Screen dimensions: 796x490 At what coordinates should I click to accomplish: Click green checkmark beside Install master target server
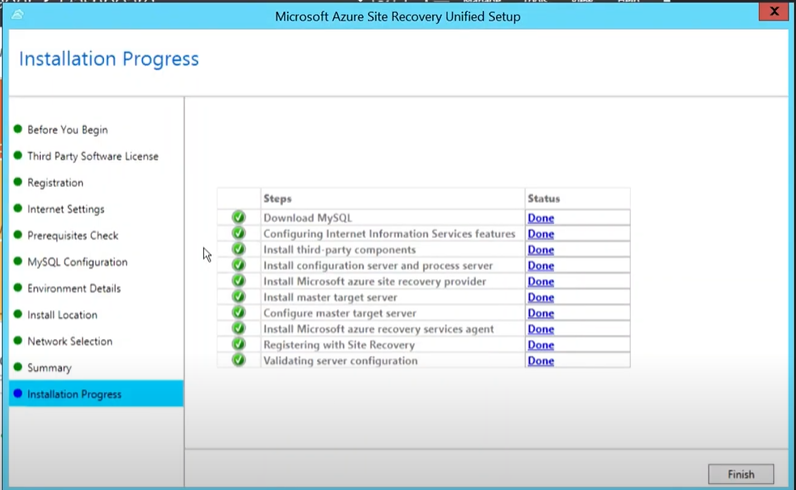239,297
